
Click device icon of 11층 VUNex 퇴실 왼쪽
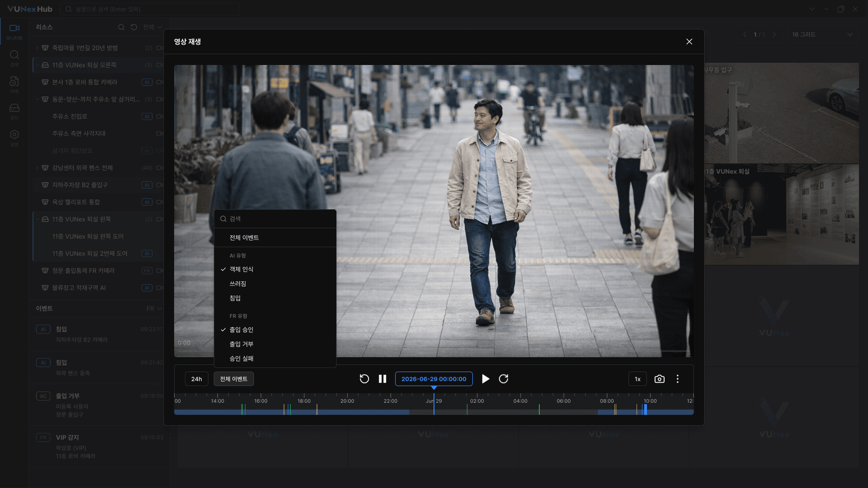pos(45,219)
